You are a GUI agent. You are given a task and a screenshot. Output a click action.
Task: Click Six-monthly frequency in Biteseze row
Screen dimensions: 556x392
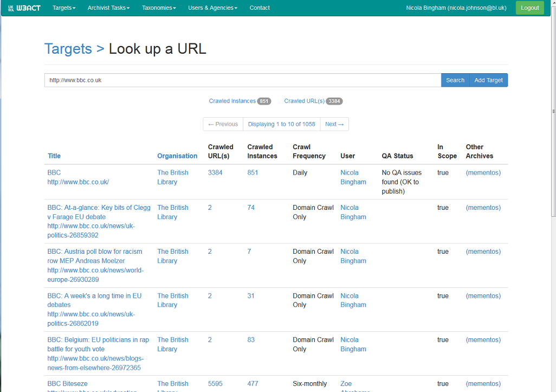click(x=309, y=384)
